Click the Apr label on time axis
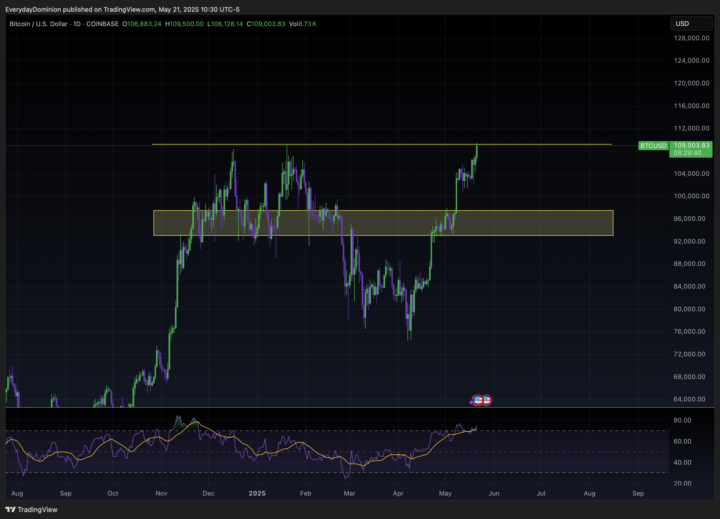Viewport: 720px width, 519px height. (x=398, y=493)
